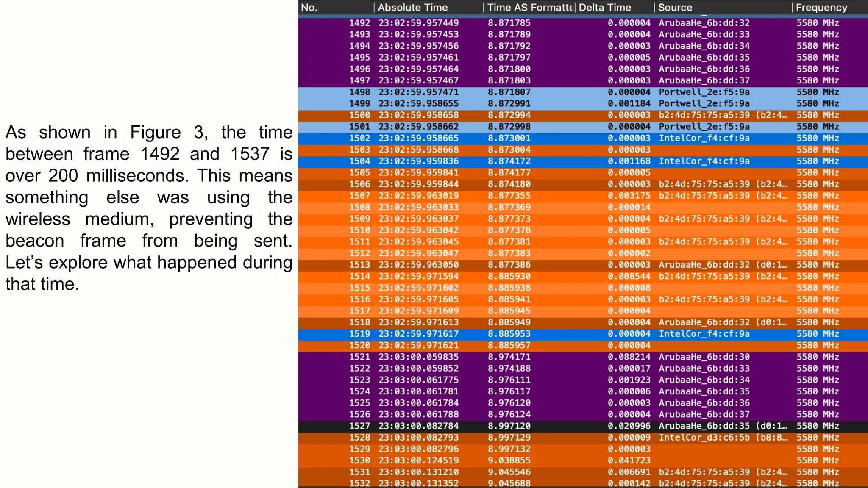Select packet 1510 row

(583, 230)
